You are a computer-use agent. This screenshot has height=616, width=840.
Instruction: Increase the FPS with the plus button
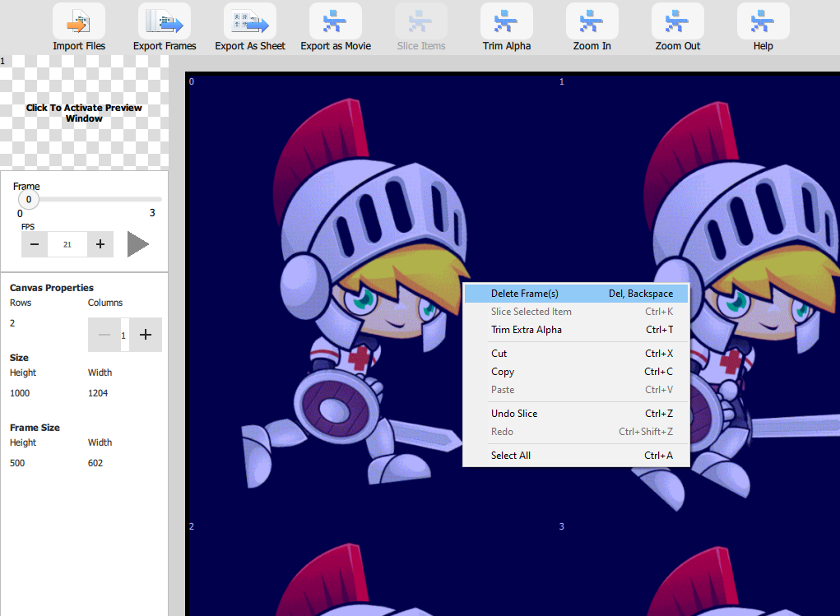click(100, 244)
